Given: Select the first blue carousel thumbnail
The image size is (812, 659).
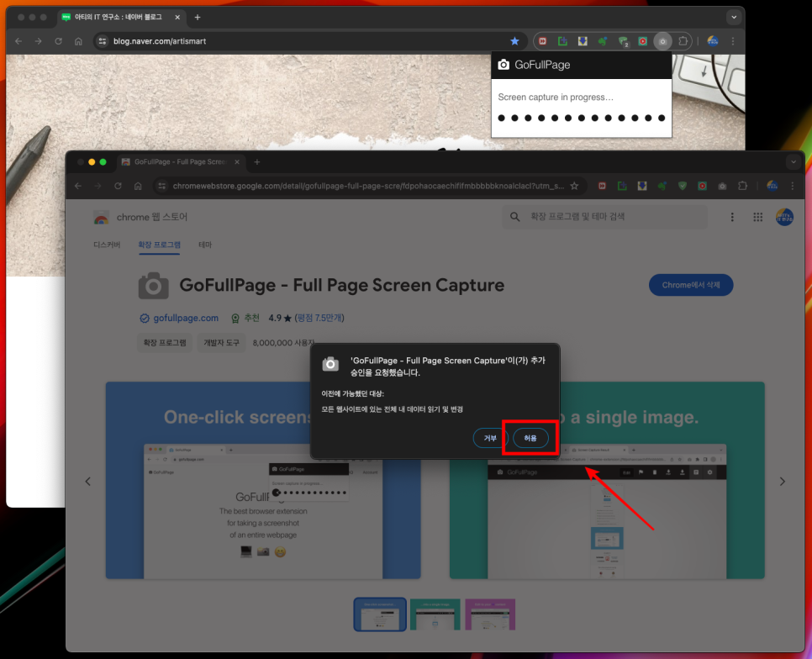Looking at the screenshot, I should (x=380, y=614).
